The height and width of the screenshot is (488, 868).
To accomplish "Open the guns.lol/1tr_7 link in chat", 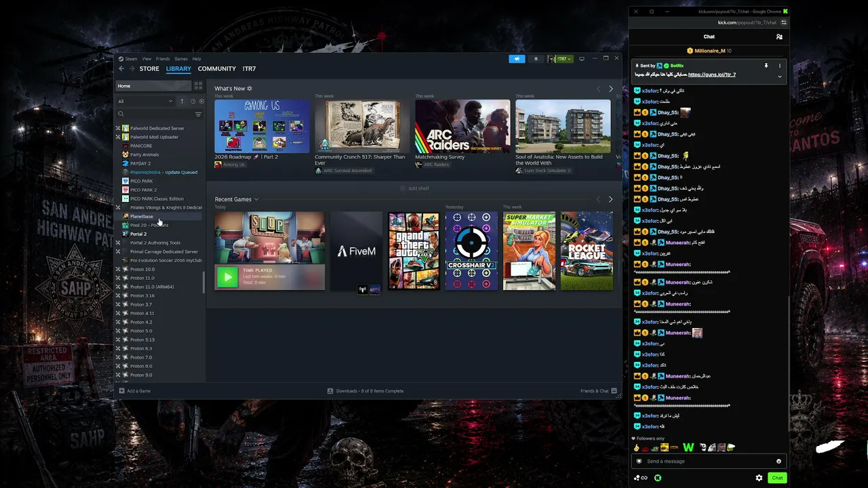I will tap(712, 75).
